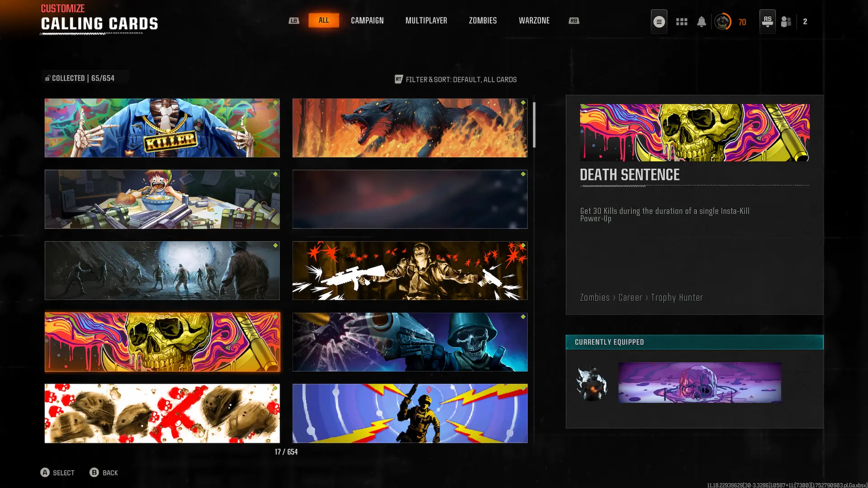
Task: Open Filter & Sort options
Action: [456, 80]
